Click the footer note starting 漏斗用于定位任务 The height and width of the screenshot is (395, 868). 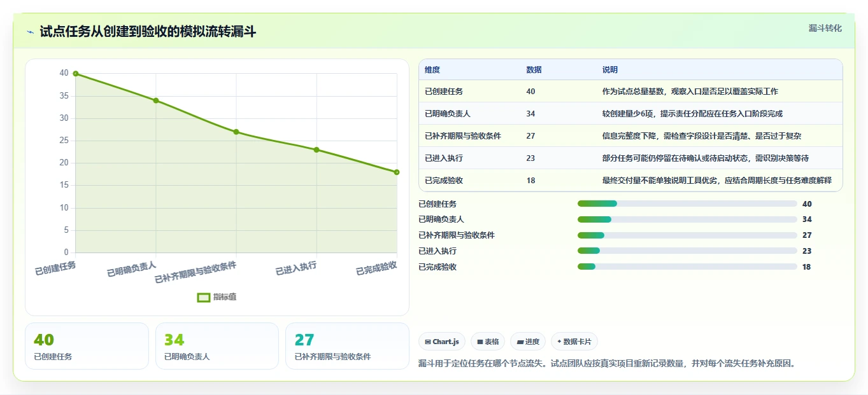tap(607, 364)
